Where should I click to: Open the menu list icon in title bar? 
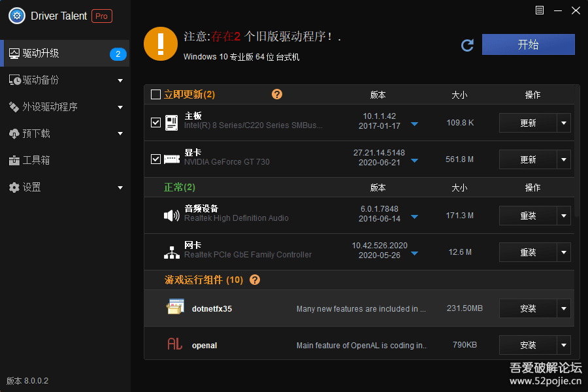(x=539, y=10)
